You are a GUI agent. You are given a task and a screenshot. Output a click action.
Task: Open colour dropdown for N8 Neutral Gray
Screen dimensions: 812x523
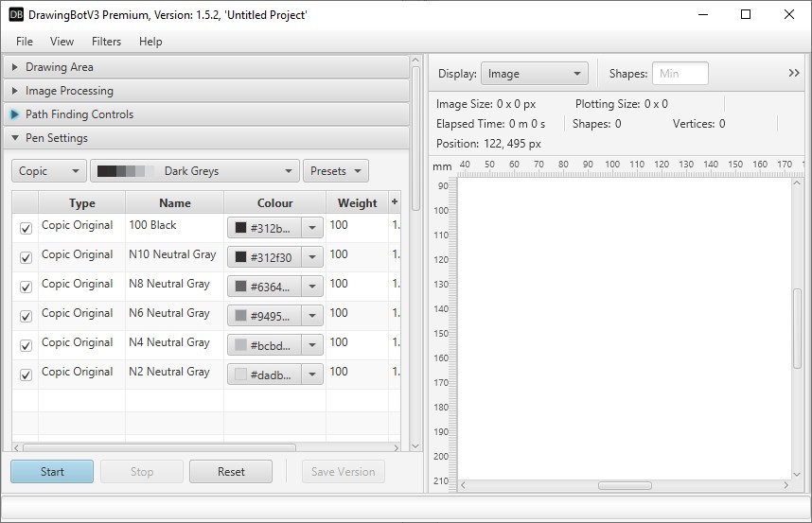(312, 286)
